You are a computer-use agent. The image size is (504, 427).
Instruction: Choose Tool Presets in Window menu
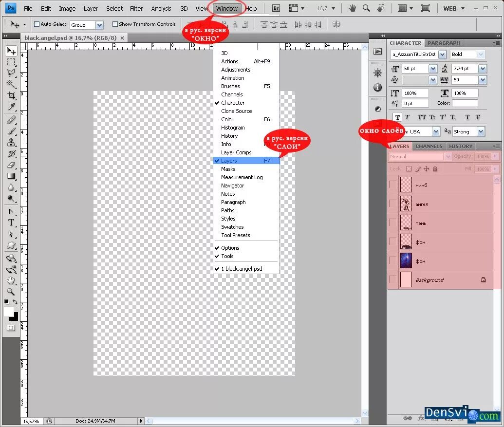tap(246, 235)
